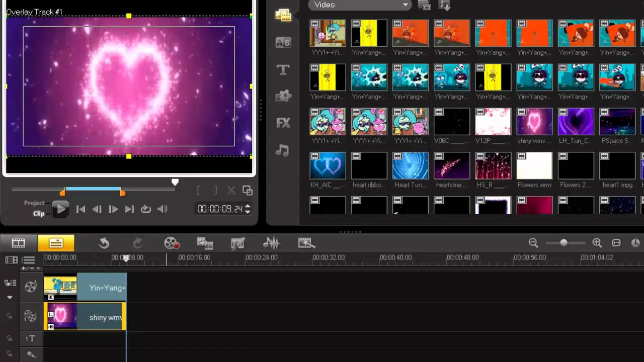Screen dimensions: 644x362
Task: Click the import media files folder icon
Action: pyautogui.click(x=425, y=5)
